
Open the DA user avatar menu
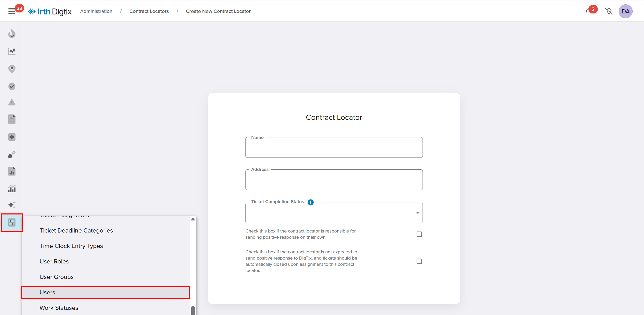tap(625, 11)
